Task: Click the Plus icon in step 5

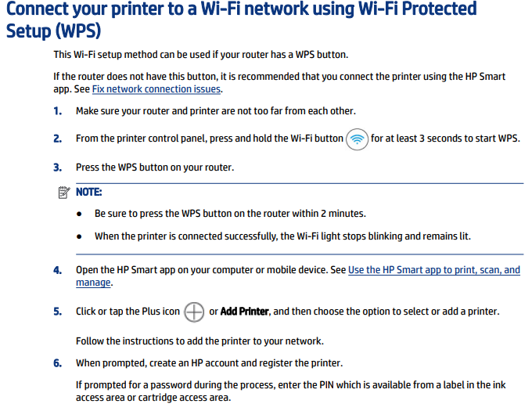Action: click(194, 312)
